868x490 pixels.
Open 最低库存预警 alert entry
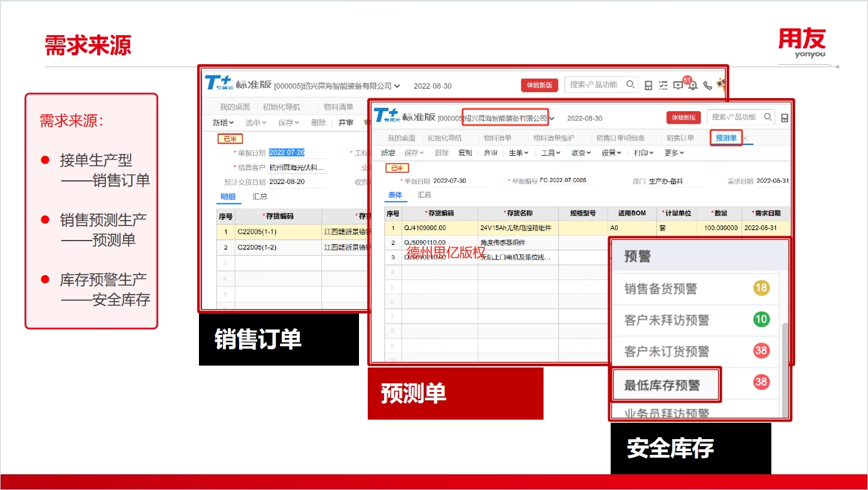point(662,385)
